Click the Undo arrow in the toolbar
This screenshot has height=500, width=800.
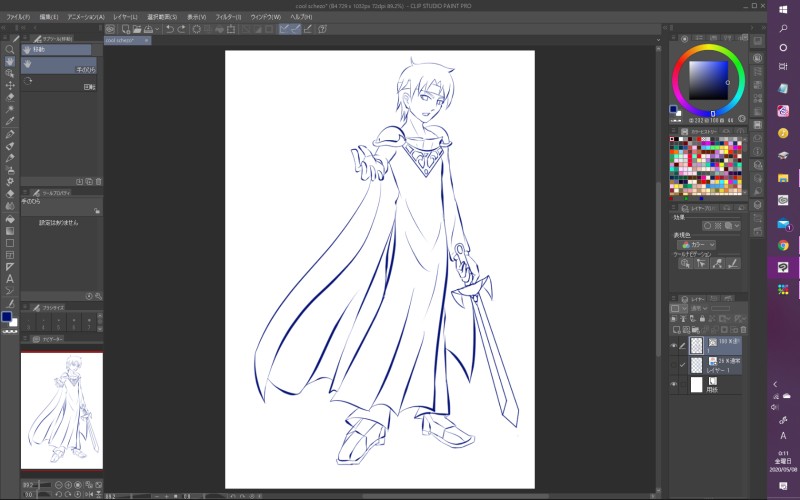coord(170,29)
